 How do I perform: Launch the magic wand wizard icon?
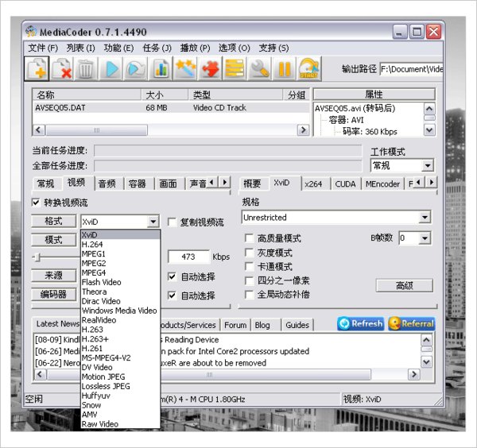click(185, 69)
